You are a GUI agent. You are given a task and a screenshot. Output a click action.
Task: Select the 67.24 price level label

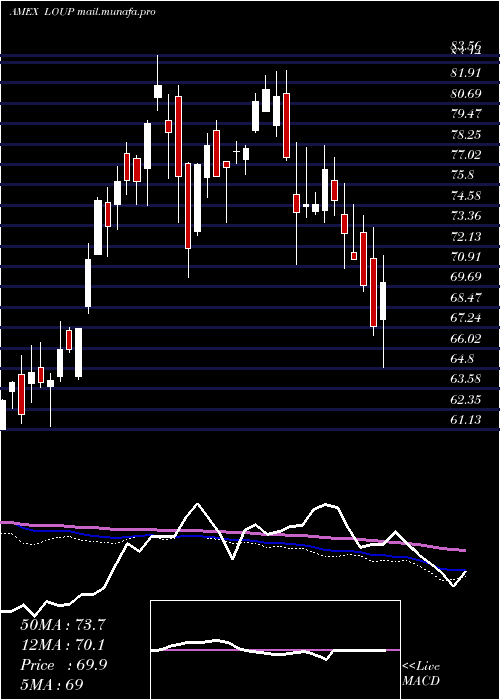466,317
